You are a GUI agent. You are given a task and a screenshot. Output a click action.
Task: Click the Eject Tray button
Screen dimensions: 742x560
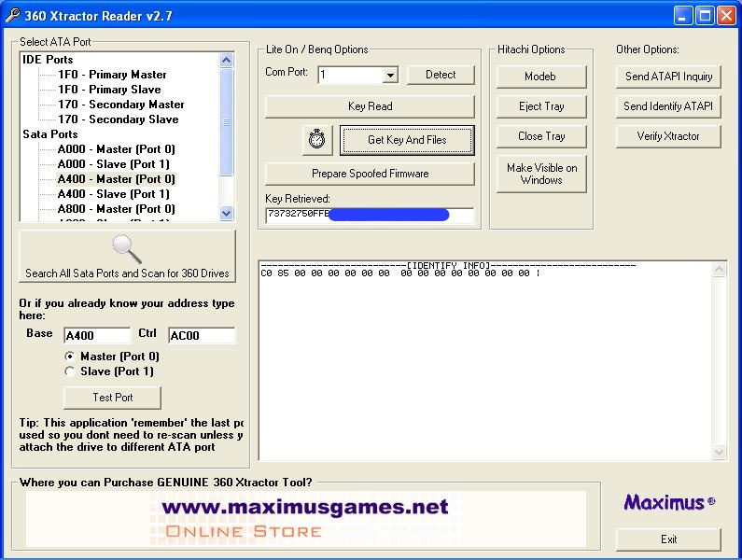(x=541, y=106)
